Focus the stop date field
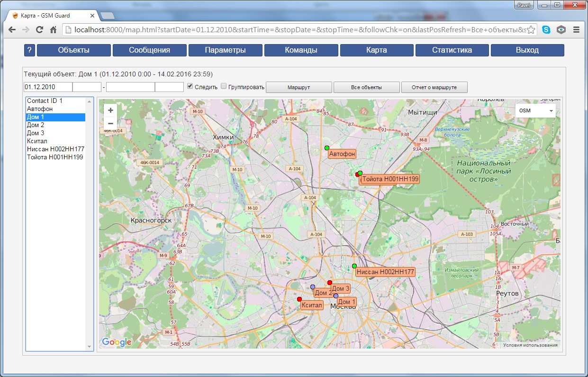 [130, 87]
